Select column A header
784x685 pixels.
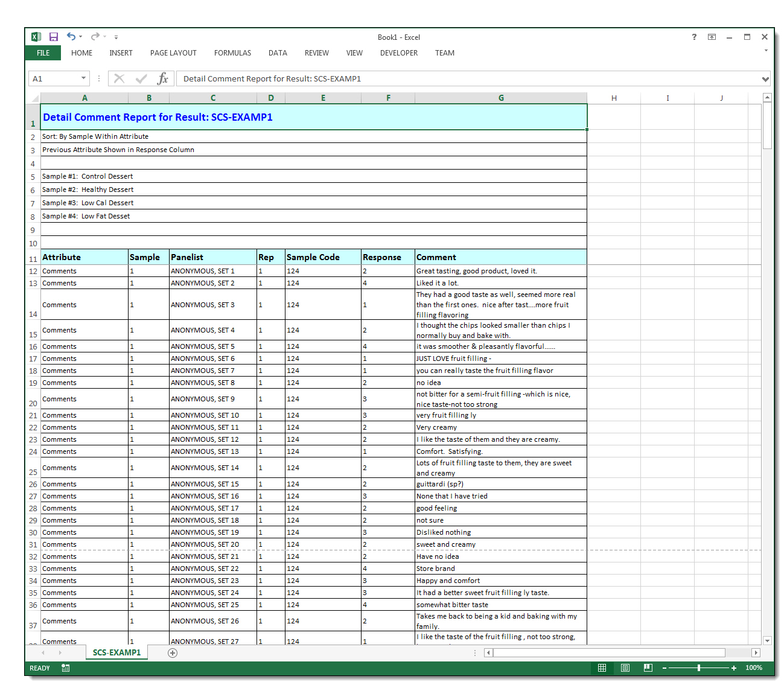point(84,98)
